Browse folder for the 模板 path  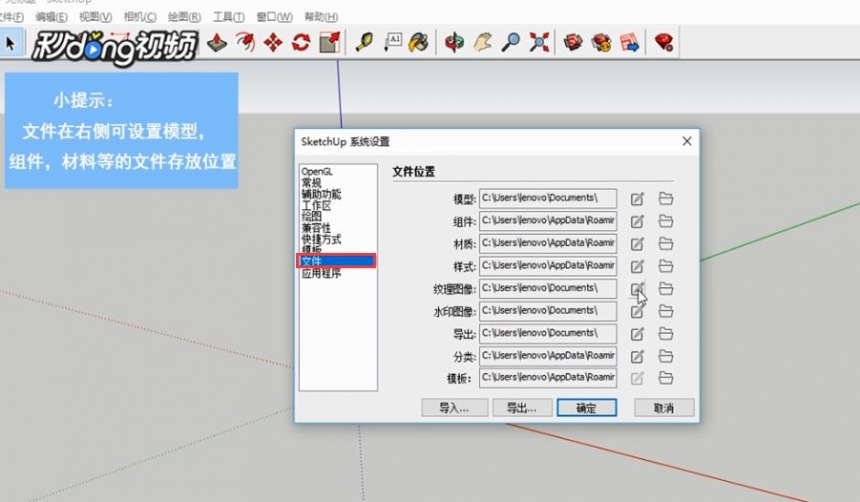coord(666,378)
